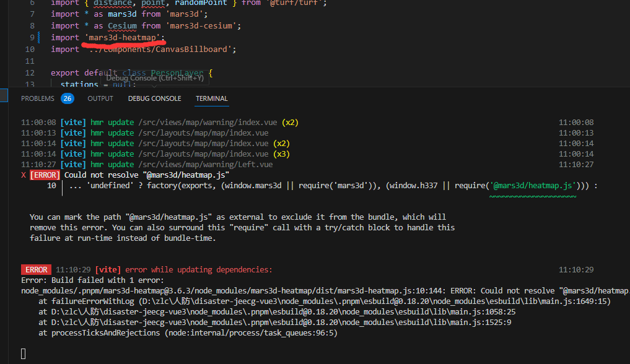The width and height of the screenshot is (630, 364).
Task: Open the DEBUG CONSOLE tab
Action: (154, 98)
